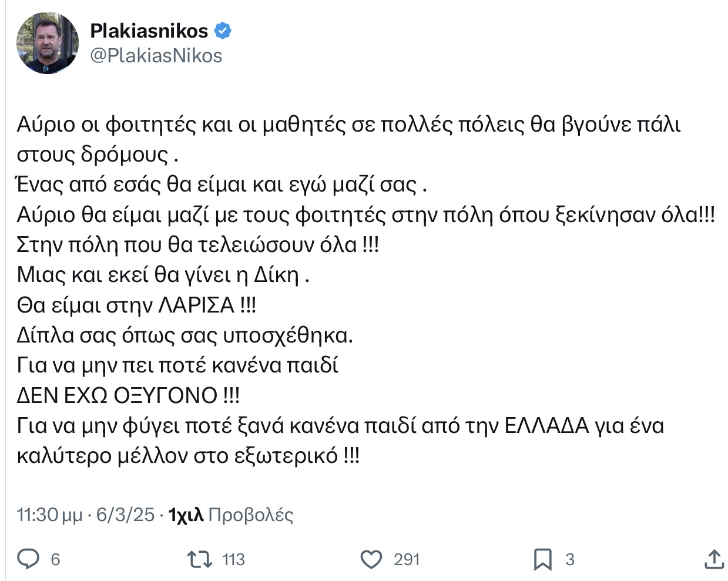Open the share menu via the share icon
This screenshot has width=728, height=581.
click(714, 559)
